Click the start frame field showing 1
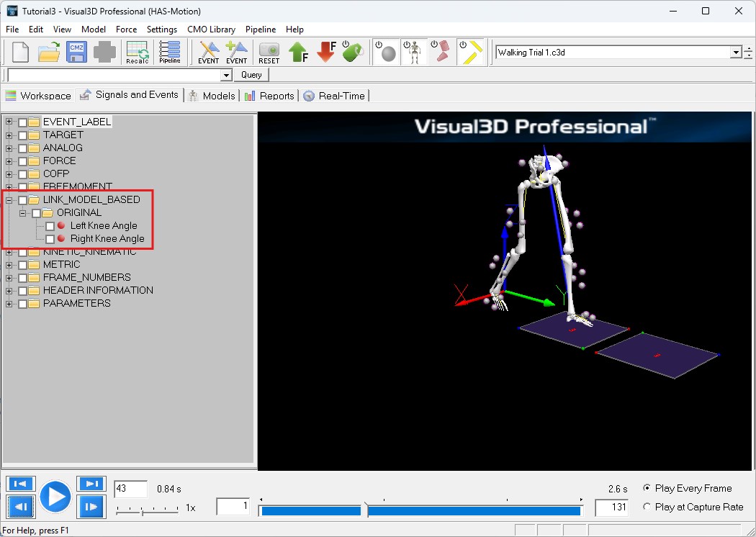Viewport: 756px width, 537px height. [233, 506]
